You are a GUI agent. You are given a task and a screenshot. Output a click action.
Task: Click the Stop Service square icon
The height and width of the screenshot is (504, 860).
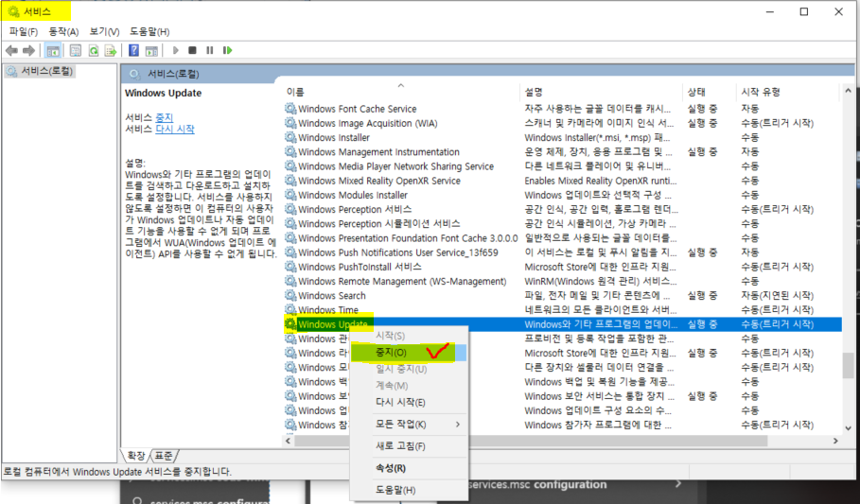click(192, 50)
